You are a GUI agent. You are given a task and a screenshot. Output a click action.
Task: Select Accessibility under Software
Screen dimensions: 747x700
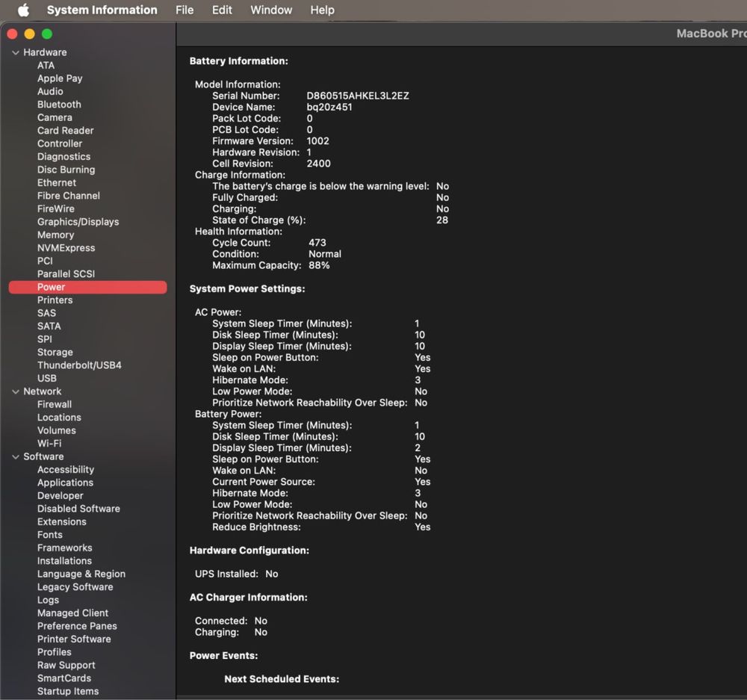point(66,469)
